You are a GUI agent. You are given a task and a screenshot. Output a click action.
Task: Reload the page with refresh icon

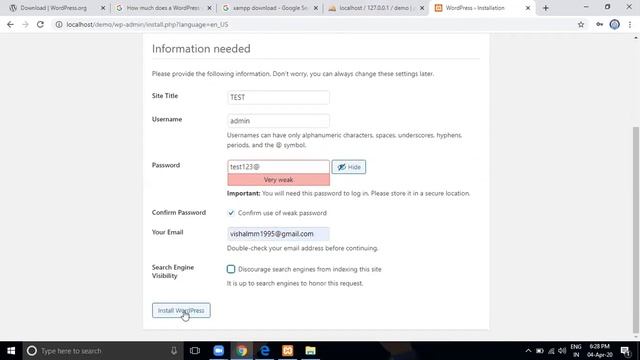click(40, 24)
